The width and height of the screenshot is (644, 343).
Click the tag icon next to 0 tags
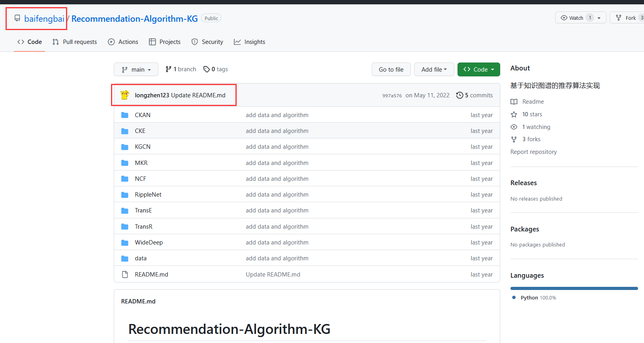pyautogui.click(x=207, y=69)
